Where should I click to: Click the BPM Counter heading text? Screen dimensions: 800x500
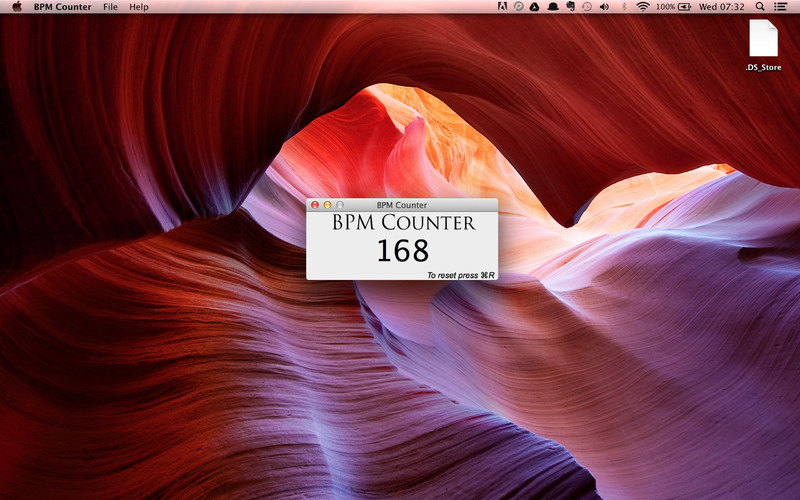click(404, 222)
